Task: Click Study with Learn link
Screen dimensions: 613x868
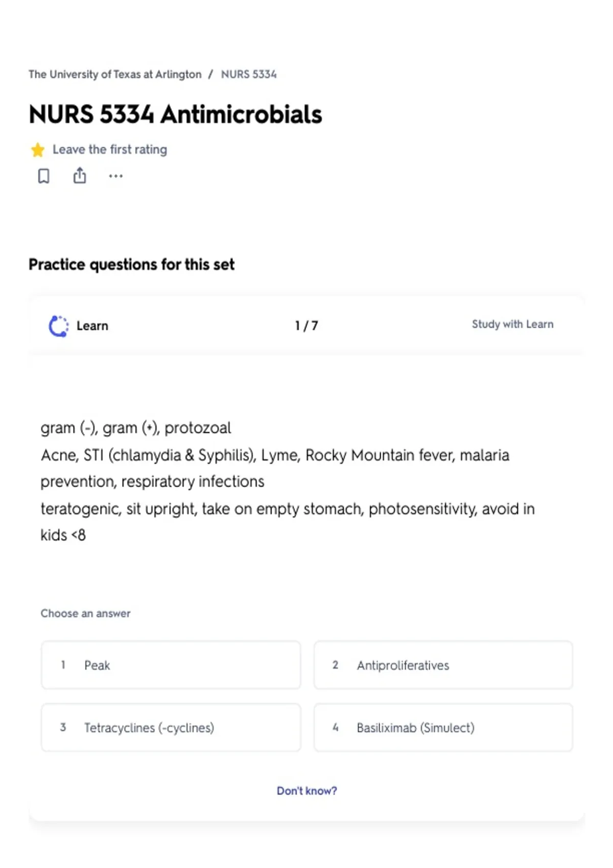Action: tap(512, 324)
